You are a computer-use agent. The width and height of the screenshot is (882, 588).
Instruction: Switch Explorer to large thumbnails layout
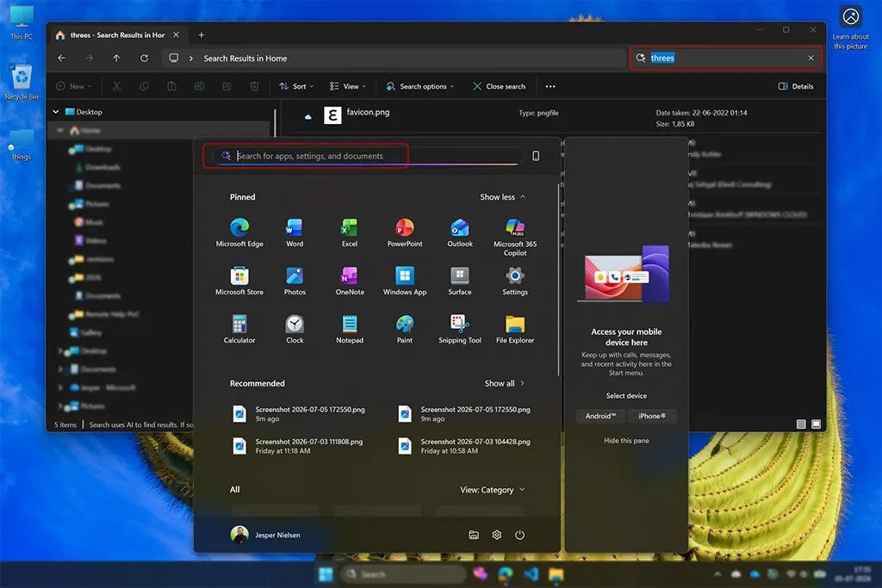[x=817, y=424]
